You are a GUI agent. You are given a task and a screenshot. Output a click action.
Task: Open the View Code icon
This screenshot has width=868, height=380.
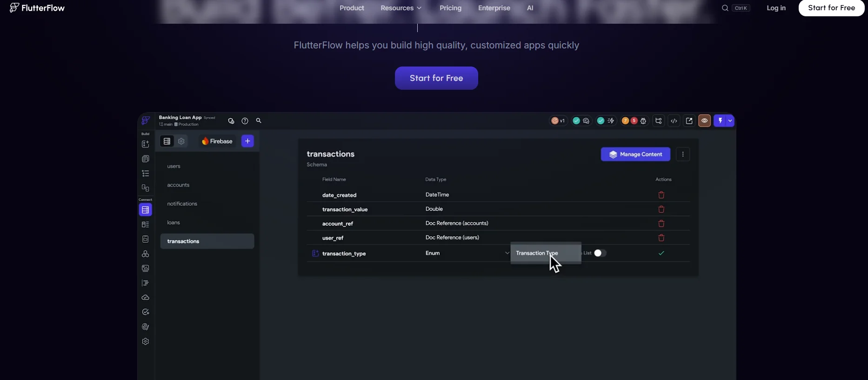tap(674, 121)
